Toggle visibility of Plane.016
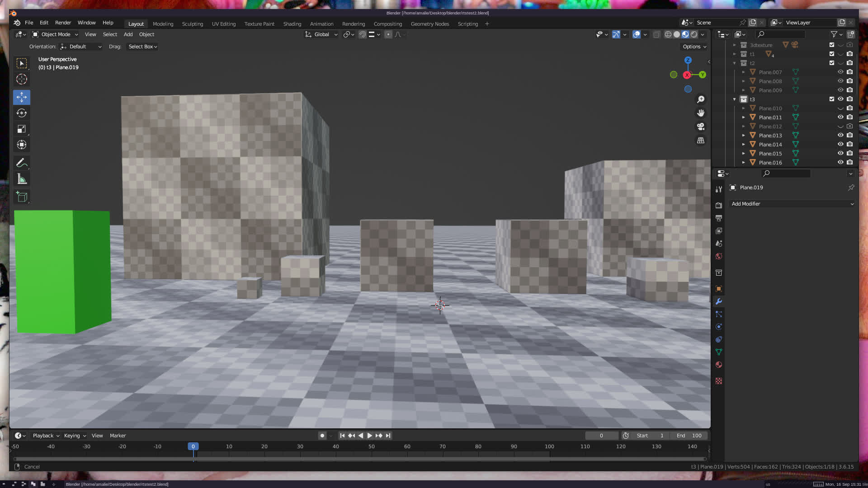The height and width of the screenshot is (488, 868). (x=840, y=162)
